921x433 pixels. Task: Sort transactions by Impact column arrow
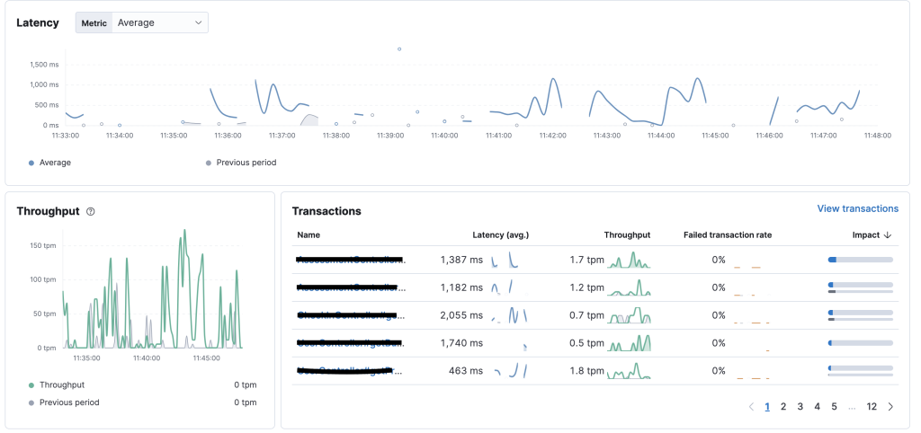pyautogui.click(x=888, y=234)
